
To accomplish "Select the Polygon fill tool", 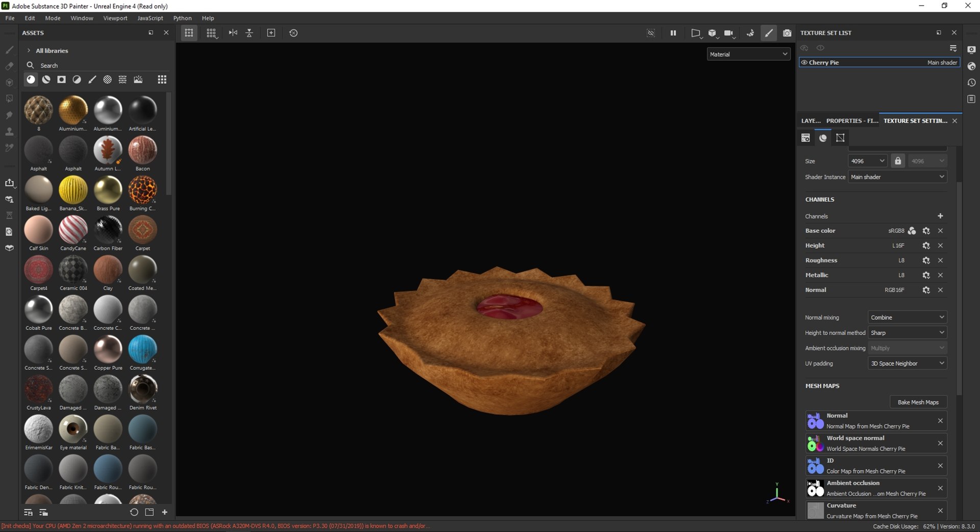I will [9, 99].
